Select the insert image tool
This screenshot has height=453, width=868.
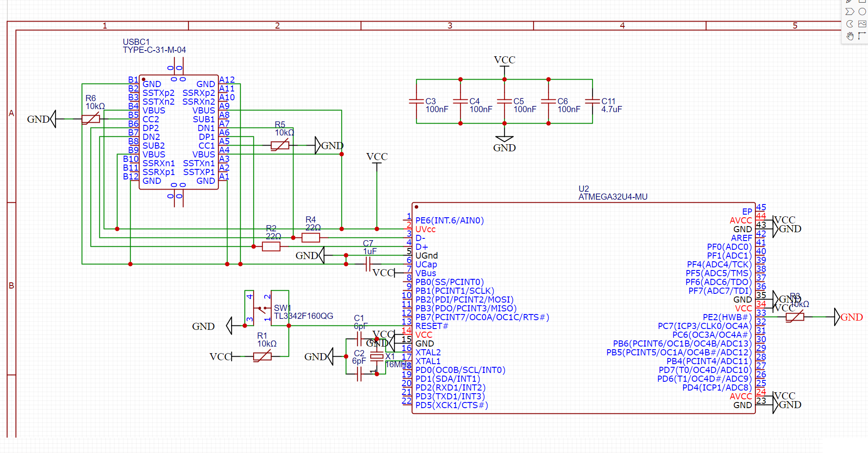(x=862, y=24)
